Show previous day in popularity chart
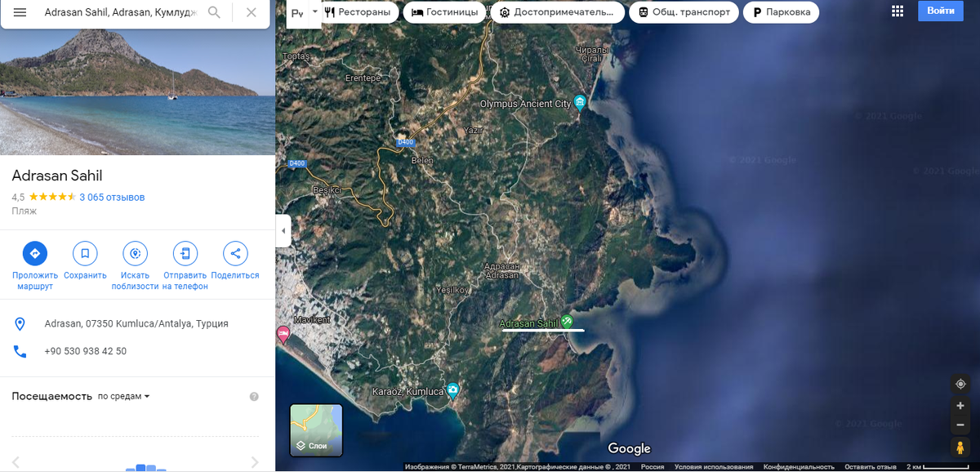Screen dimensions: 980x476 (x=16, y=462)
